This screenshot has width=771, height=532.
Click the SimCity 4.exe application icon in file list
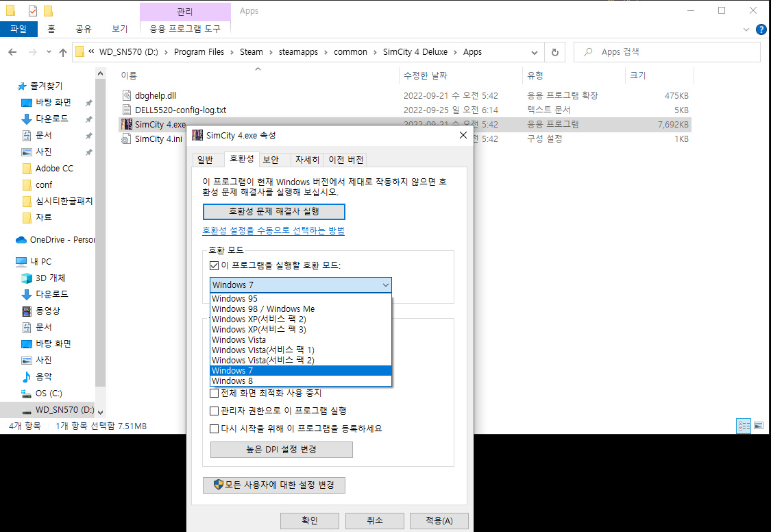click(127, 124)
